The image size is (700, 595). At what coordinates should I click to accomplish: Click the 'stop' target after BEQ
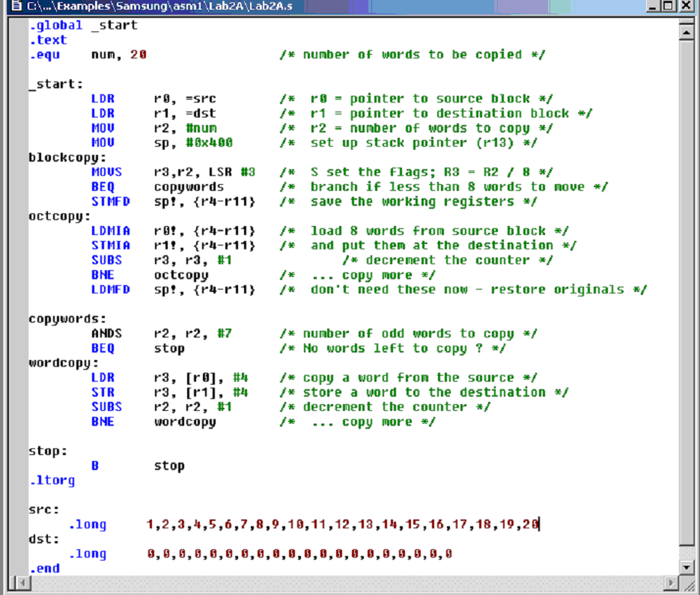tap(169, 349)
